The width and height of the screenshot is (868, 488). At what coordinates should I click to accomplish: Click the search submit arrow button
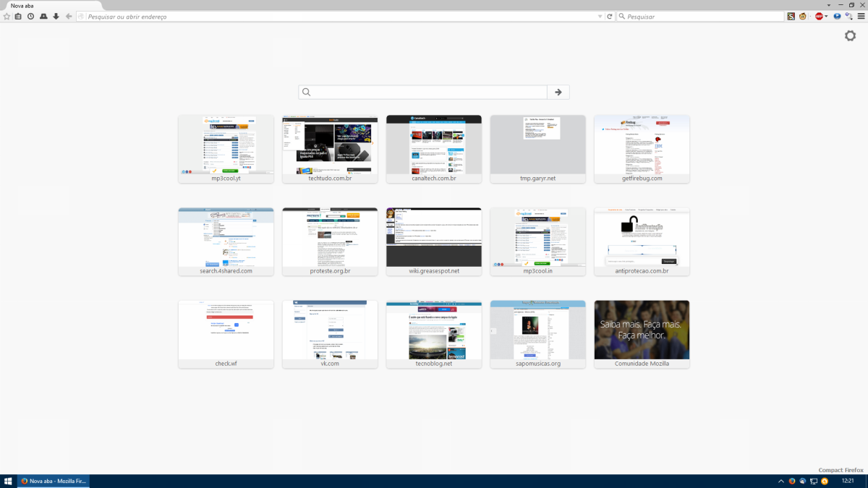coord(558,92)
